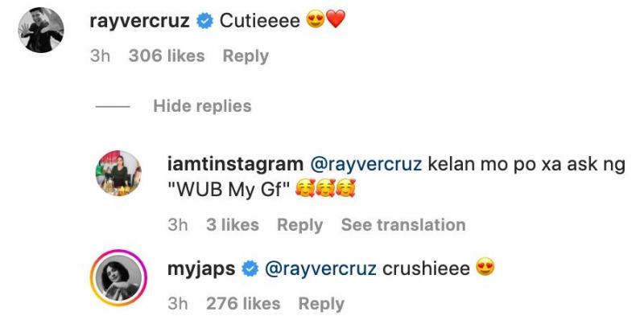Click 3h timestamp under myjaps's reply
The height and width of the screenshot is (328, 644).
(177, 304)
